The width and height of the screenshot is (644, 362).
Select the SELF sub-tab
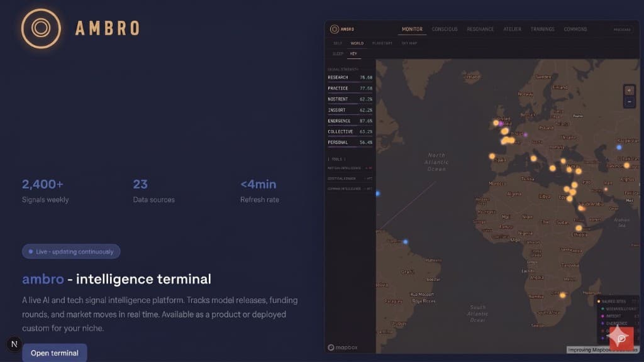pos(338,43)
